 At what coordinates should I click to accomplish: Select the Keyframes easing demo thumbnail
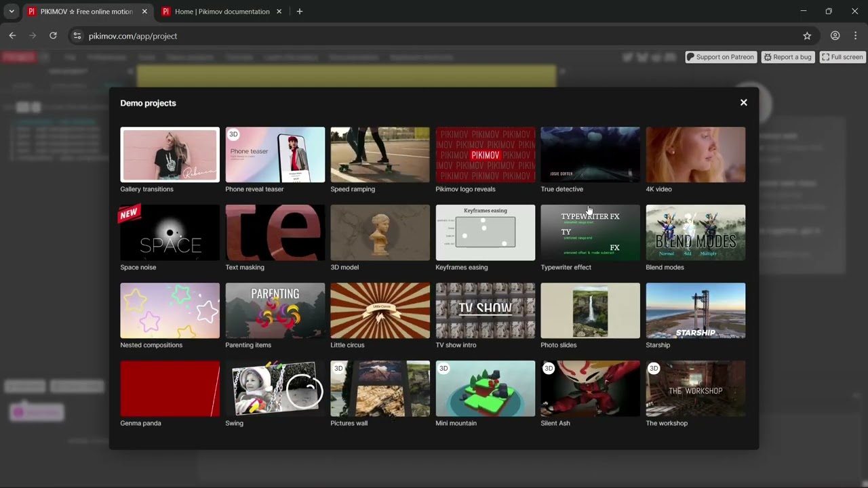[x=485, y=232]
